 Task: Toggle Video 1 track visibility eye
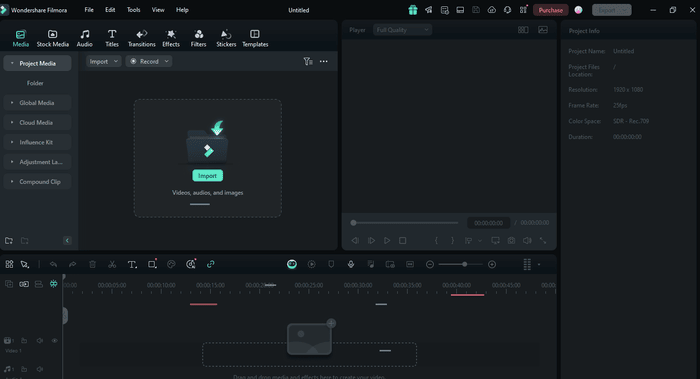click(54, 341)
